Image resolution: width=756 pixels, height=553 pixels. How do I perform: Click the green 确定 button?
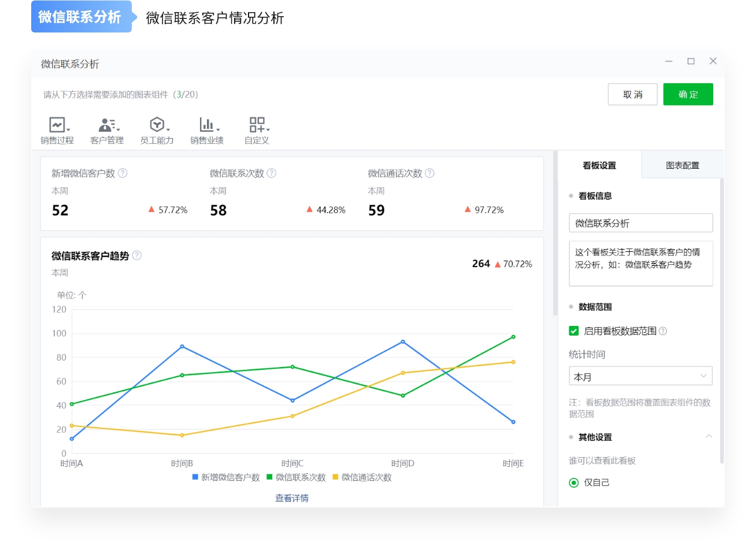688,94
